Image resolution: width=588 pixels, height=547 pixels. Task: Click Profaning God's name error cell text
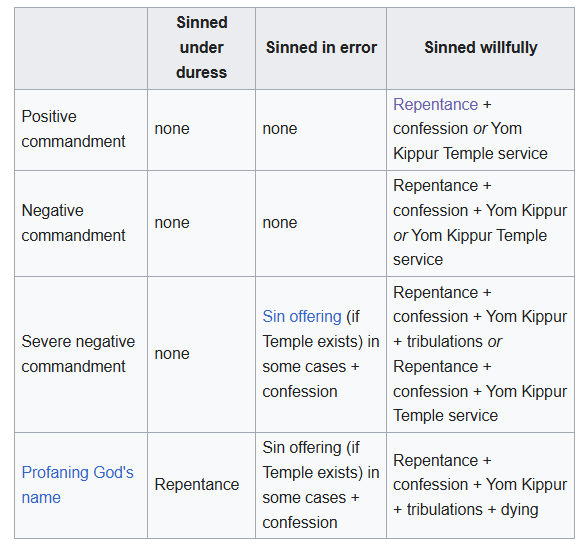pos(321,485)
